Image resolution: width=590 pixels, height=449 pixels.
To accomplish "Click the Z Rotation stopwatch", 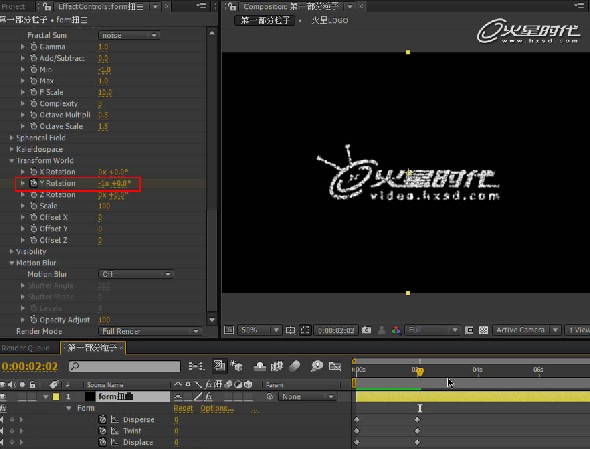I will click(x=33, y=195).
